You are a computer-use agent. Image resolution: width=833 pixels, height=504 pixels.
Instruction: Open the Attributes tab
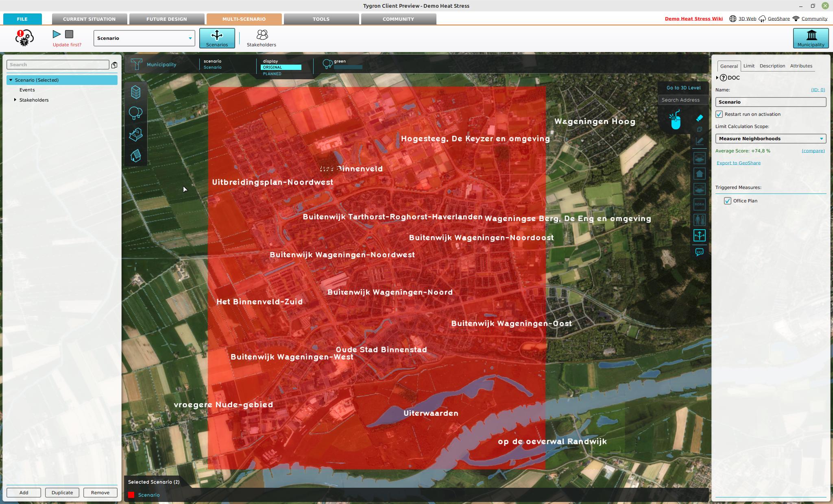[x=801, y=66]
